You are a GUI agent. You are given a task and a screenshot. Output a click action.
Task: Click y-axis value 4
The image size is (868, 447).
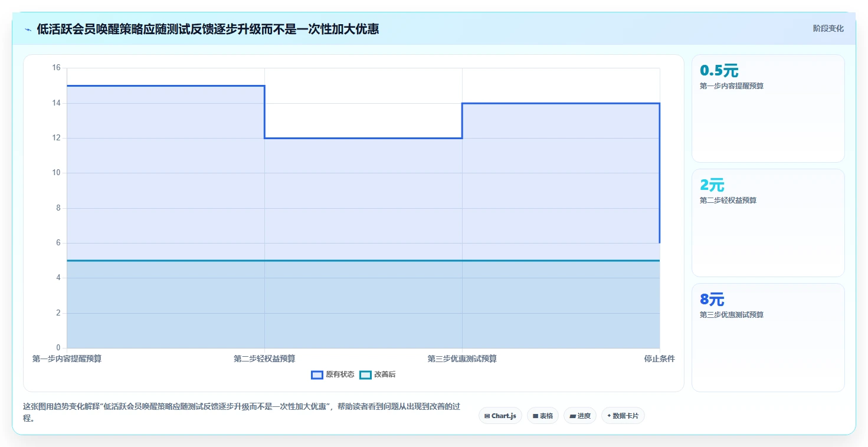[x=58, y=278]
